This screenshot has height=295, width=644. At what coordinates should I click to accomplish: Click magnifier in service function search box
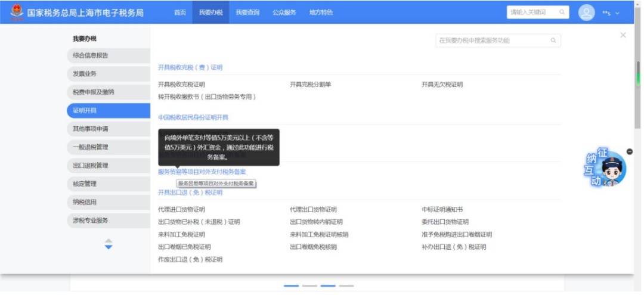(x=553, y=41)
